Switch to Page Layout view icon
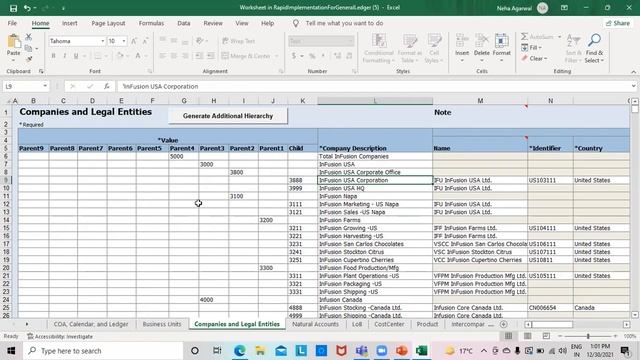The width and height of the screenshot is (640, 360). pos(527,336)
